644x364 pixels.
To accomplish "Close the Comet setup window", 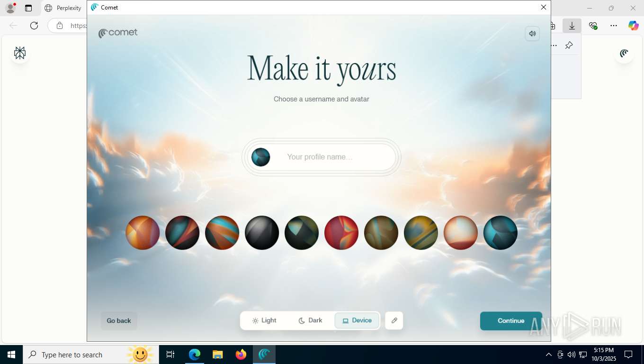I will (x=544, y=7).
